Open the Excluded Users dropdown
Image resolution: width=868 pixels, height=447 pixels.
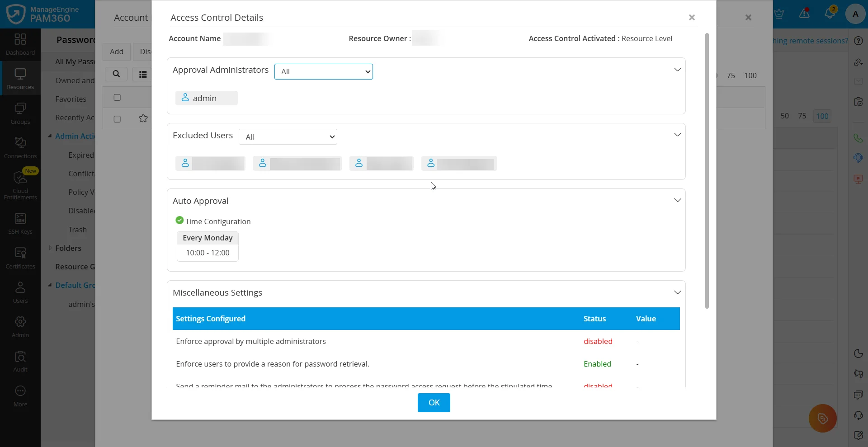pyautogui.click(x=288, y=136)
